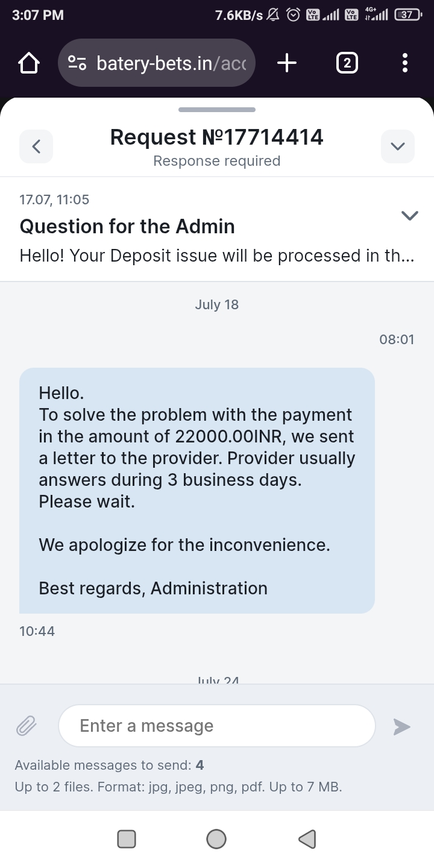Click the batery-bets.in address bar

172,63
